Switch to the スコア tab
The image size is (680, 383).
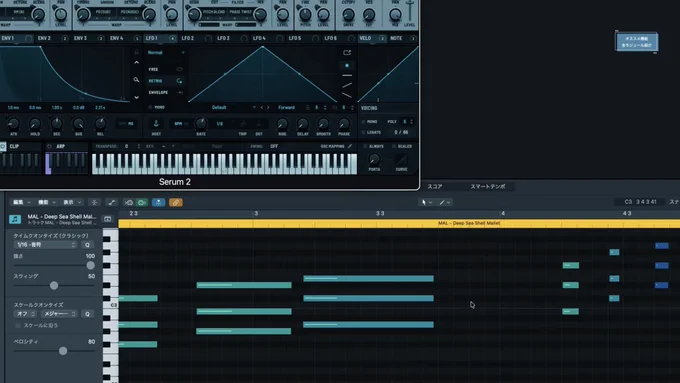point(435,187)
